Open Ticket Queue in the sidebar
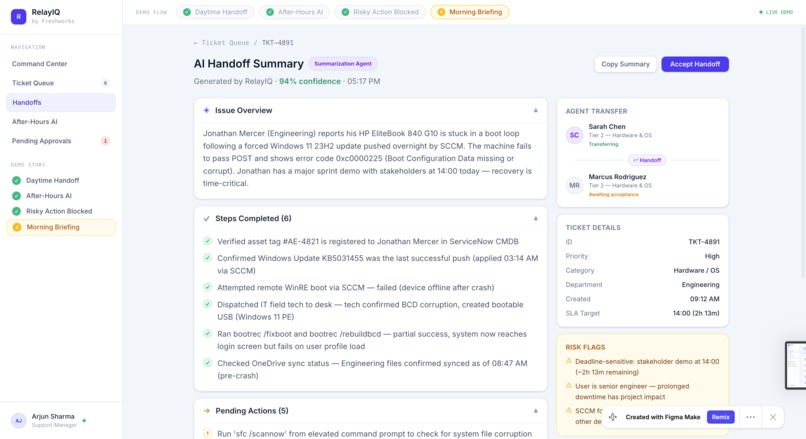The width and height of the screenshot is (806, 439). [x=61, y=83]
